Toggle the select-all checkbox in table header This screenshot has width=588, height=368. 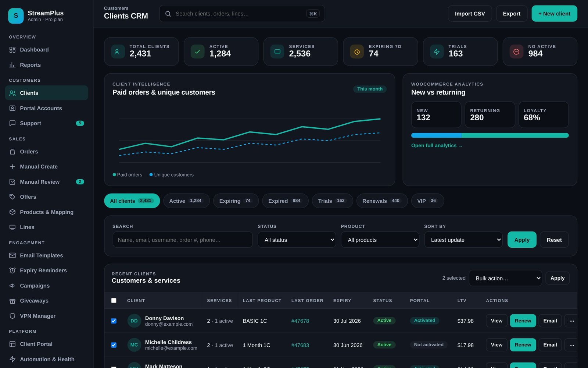[x=114, y=301]
